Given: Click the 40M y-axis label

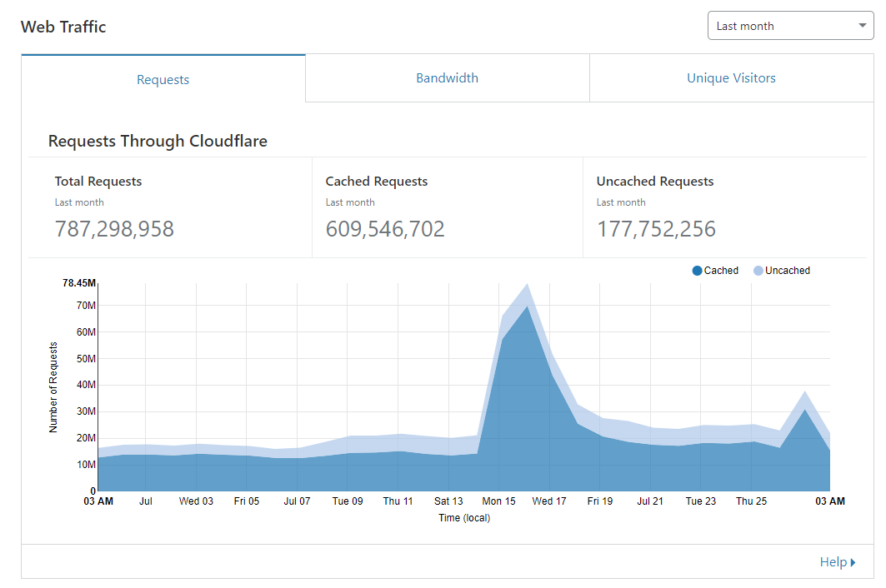Looking at the screenshot, I should [86, 385].
